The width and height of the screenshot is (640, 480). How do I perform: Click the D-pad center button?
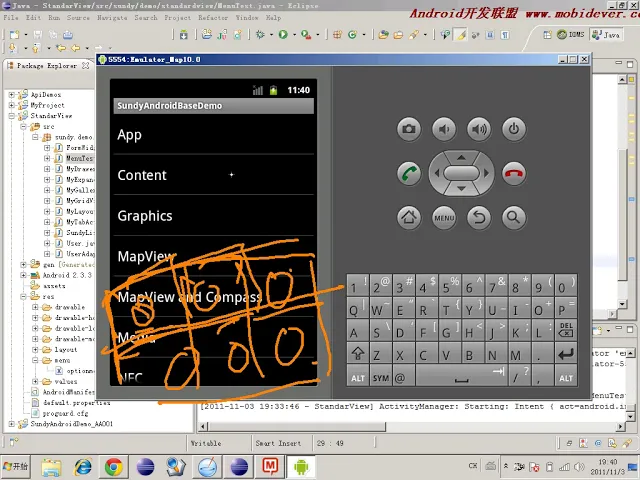point(461,173)
